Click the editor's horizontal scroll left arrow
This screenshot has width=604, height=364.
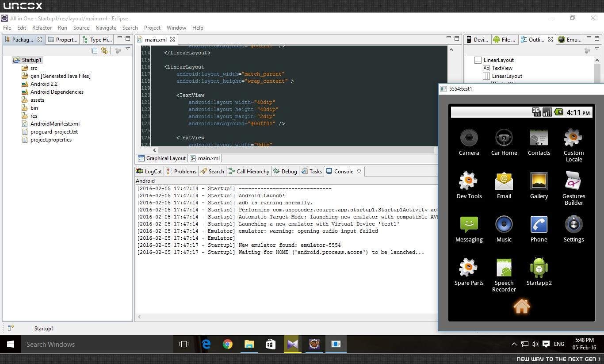tap(154, 150)
